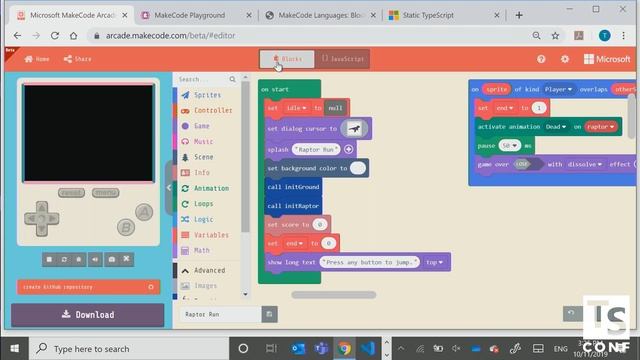This screenshot has height=360, width=640.
Task: Save the project with disk icon
Action: click(269, 314)
